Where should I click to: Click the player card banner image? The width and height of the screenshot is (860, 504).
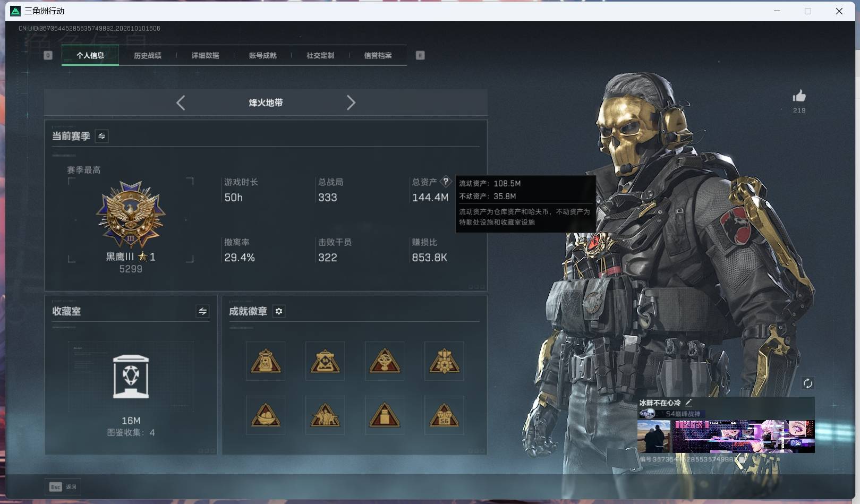(x=743, y=437)
